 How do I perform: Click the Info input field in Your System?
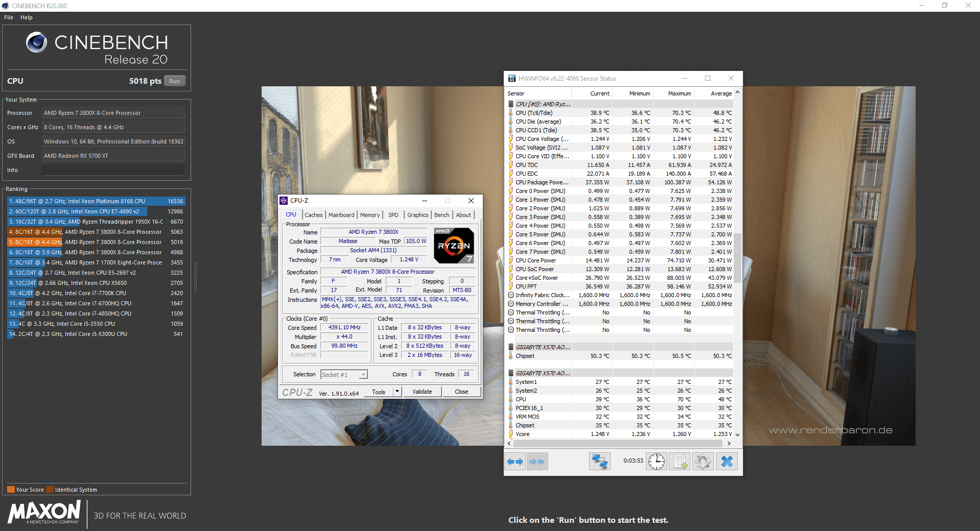coord(113,170)
